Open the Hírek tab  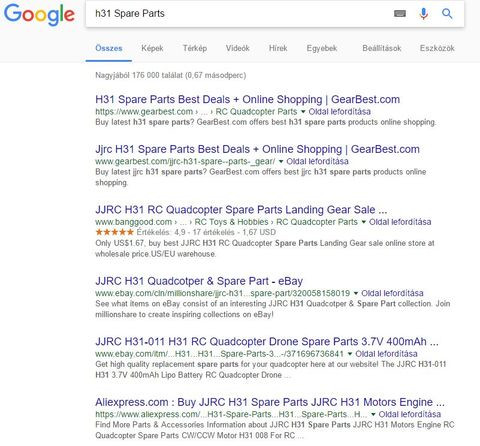click(278, 48)
